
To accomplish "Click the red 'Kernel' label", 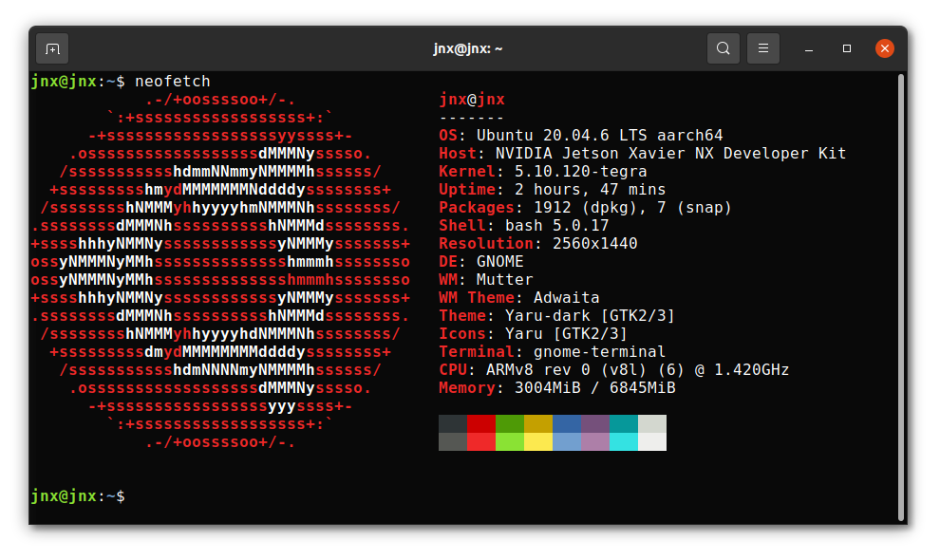I will [x=467, y=172].
